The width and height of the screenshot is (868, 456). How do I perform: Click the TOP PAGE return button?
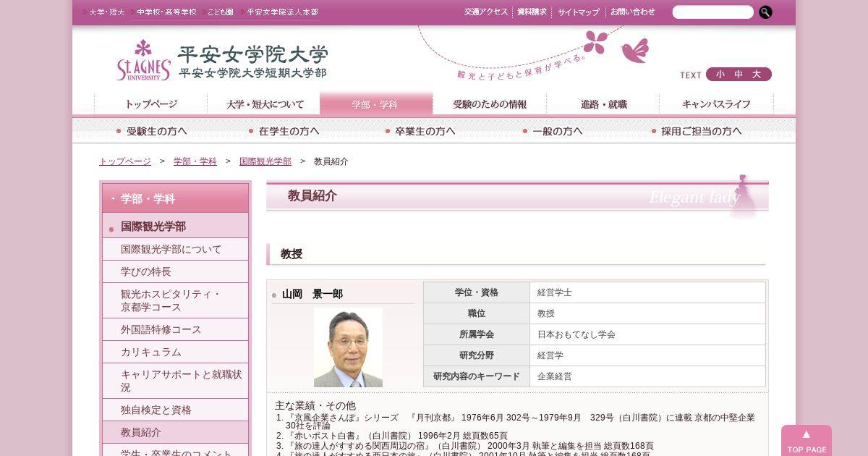pyautogui.click(x=807, y=441)
